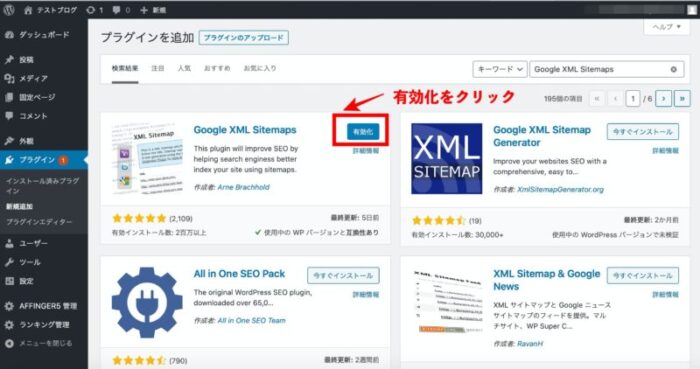Open author link XmlSitemapGenerator.org
The width and height of the screenshot is (700, 369).
pyautogui.click(x=560, y=189)
